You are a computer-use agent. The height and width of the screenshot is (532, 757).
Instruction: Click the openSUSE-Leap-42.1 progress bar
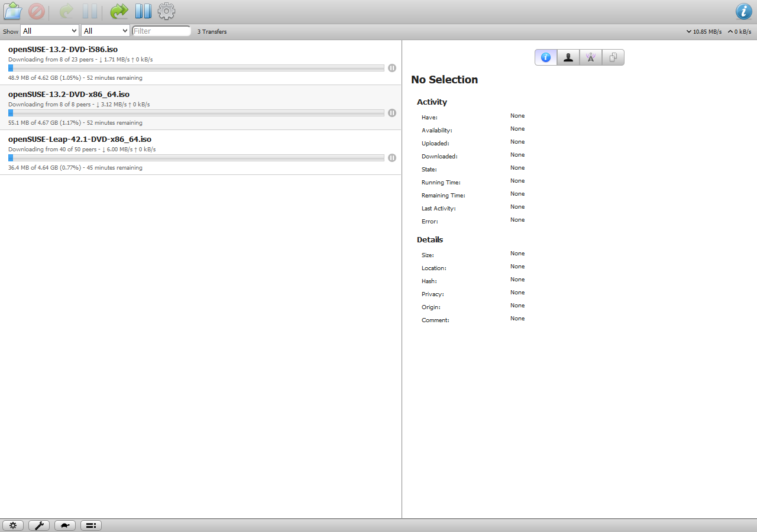(x=196, y=158)
